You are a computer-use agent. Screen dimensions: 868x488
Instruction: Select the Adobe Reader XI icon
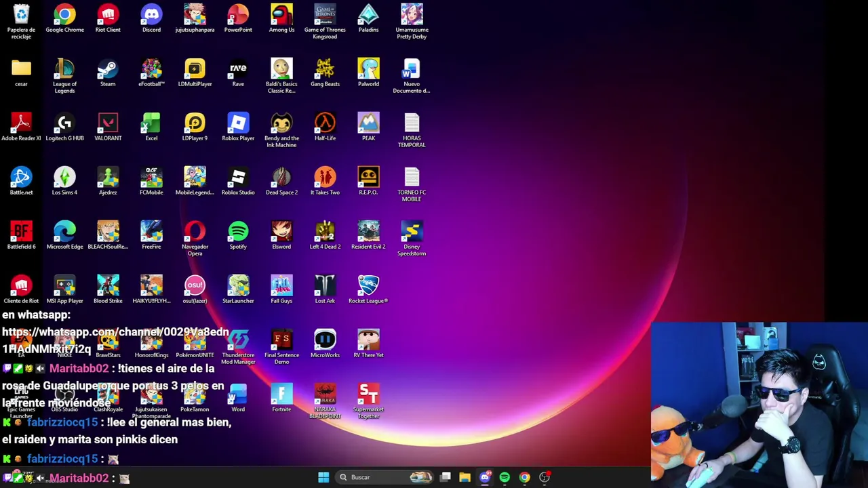[21, 127]
